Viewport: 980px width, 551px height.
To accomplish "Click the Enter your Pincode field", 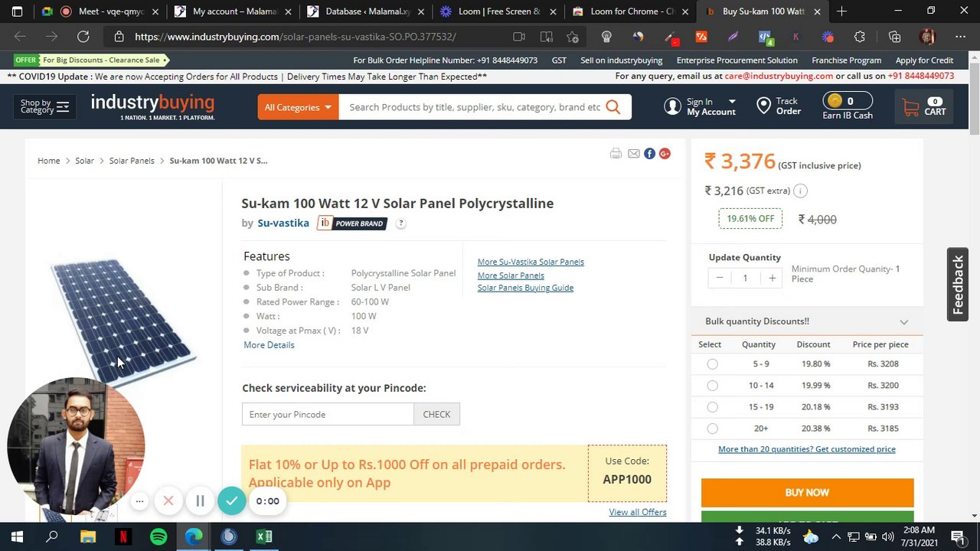I will pyautogui.click(x=328, y=414).
